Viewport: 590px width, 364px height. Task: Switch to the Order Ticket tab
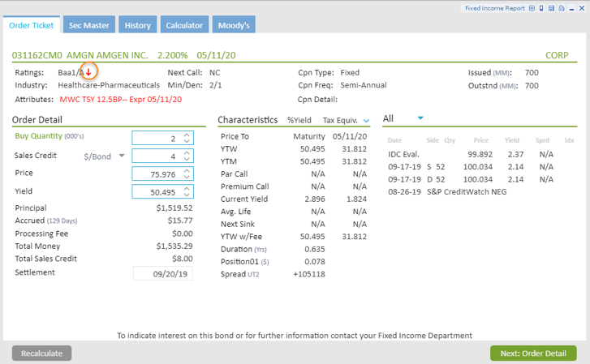tap(31, 25)
